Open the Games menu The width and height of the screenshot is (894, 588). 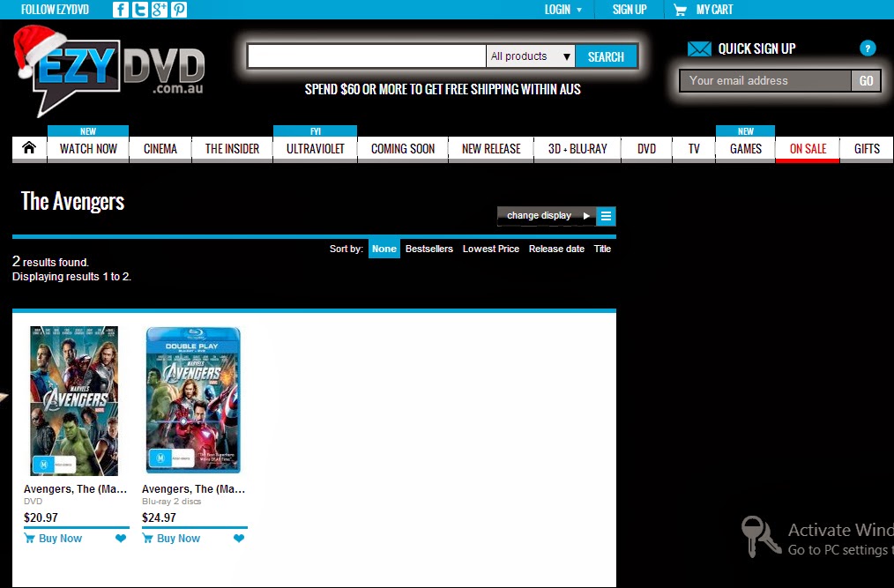pos(746,149)
